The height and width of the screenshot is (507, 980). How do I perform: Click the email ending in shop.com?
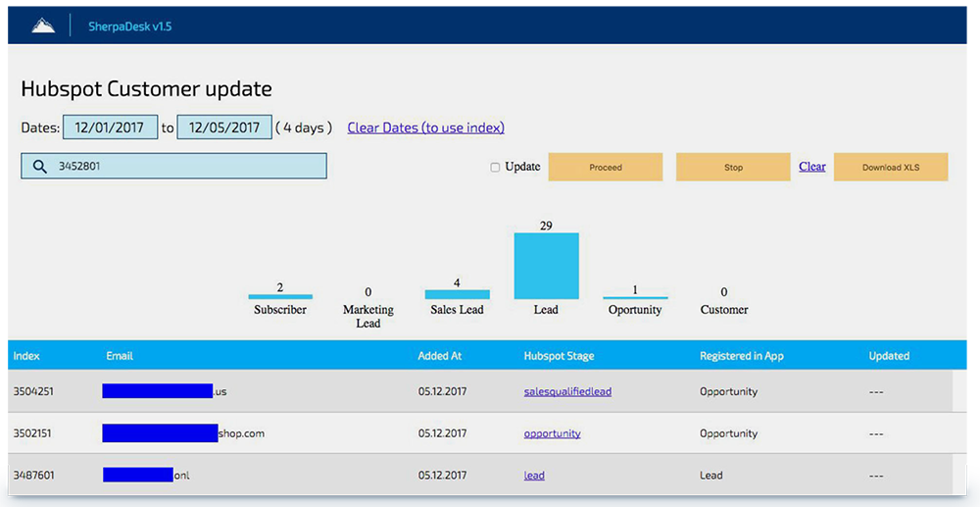[183, 433]
